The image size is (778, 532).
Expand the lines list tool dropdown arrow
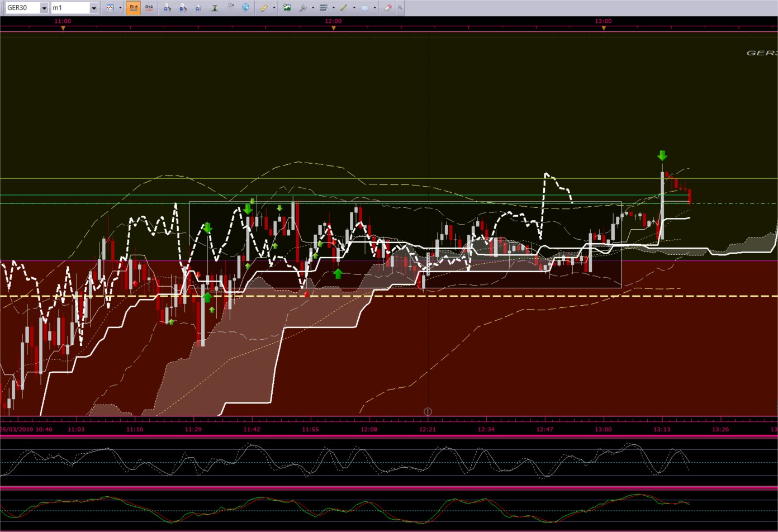coord(334,8)
